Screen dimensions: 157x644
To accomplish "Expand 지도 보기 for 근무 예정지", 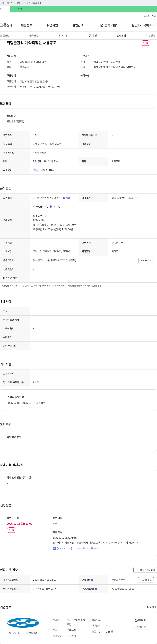I will coord(146,260).
